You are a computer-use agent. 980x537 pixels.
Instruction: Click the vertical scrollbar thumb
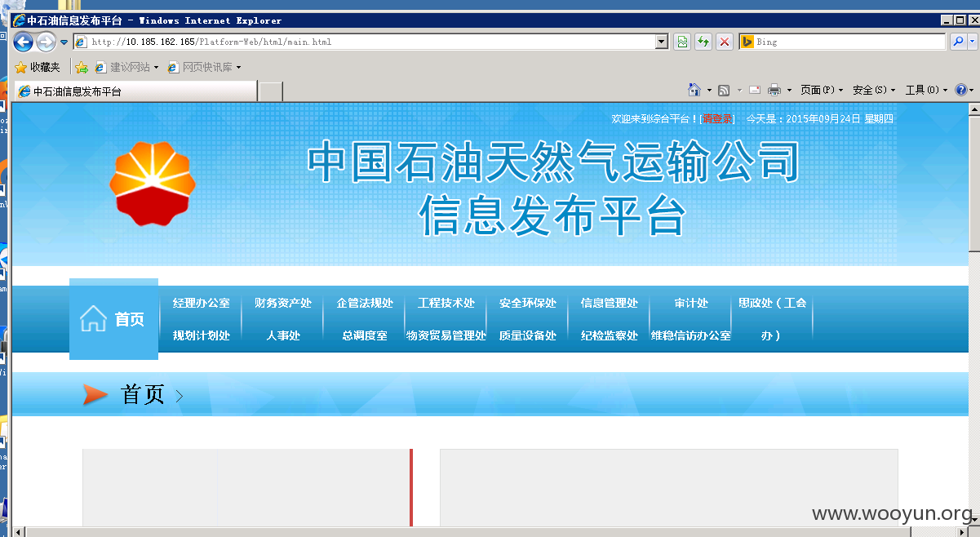pos(973,185)
